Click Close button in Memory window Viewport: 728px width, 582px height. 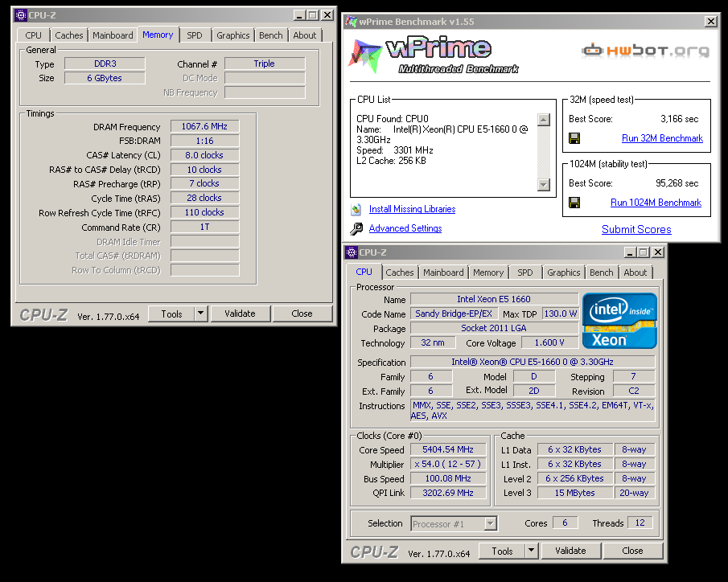(302, 314)
